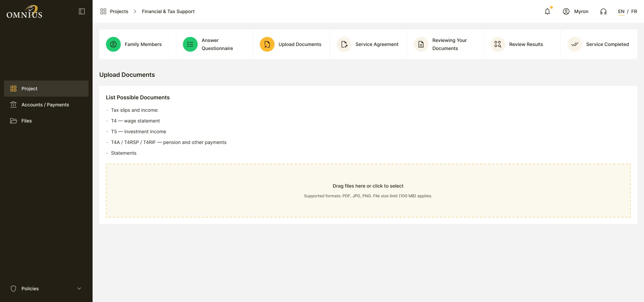644x302 pixels.
Task: Open notifications bell
Action: (547, 11)
